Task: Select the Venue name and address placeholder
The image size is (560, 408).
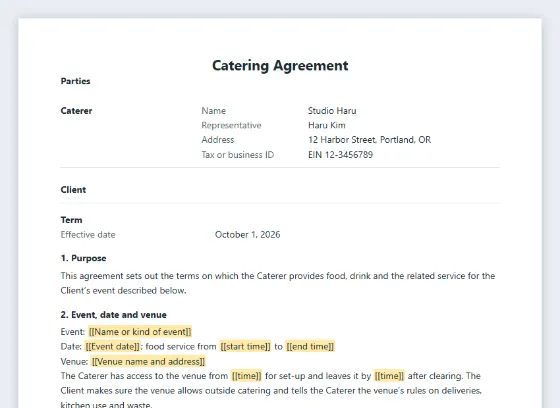Action: [x=148, y=362]
